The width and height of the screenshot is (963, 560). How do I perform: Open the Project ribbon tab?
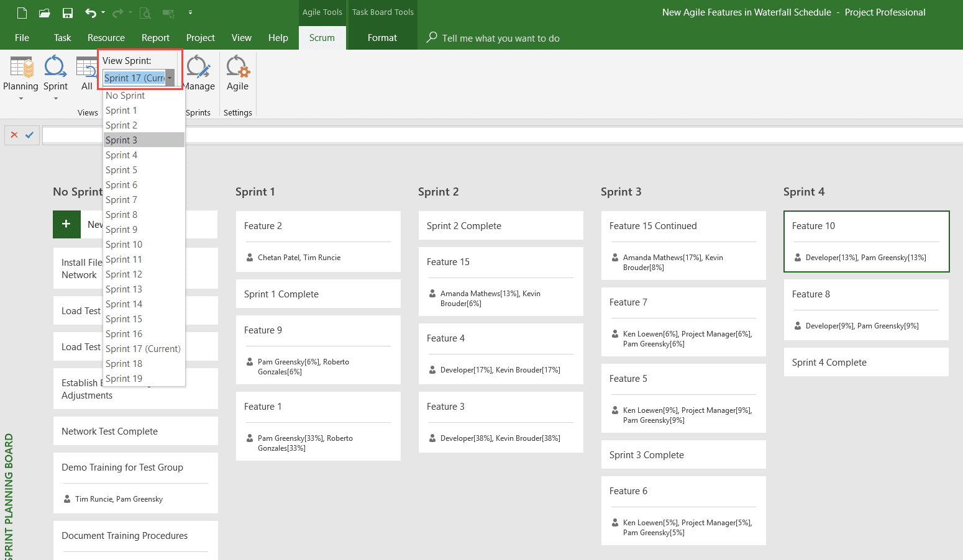click(x=201, y=37)
